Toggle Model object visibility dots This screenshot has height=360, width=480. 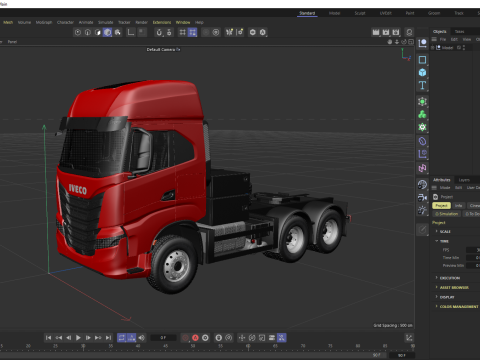tap(464, 48)
